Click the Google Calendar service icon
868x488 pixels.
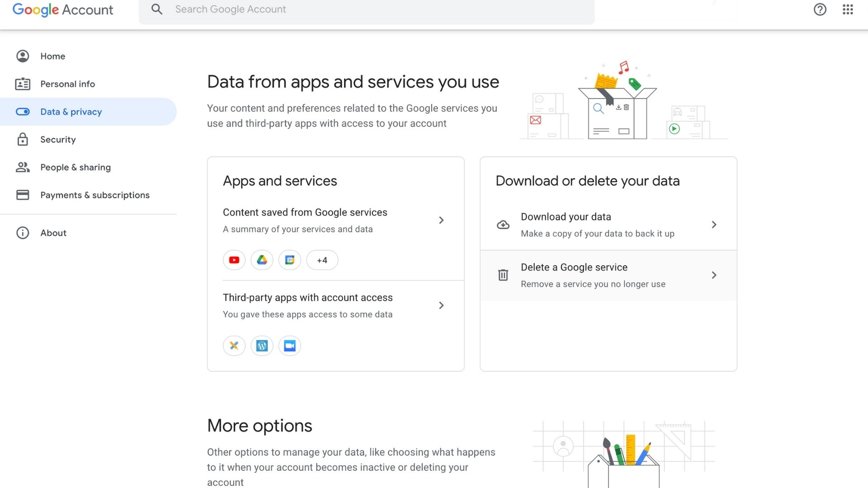click(x=290, y=260)
